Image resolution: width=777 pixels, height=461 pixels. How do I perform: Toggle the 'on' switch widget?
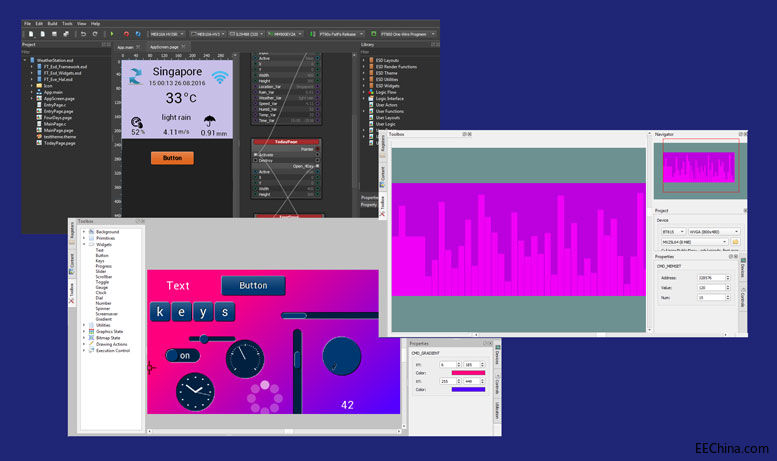pyautogui.click(x=183, y=355)
